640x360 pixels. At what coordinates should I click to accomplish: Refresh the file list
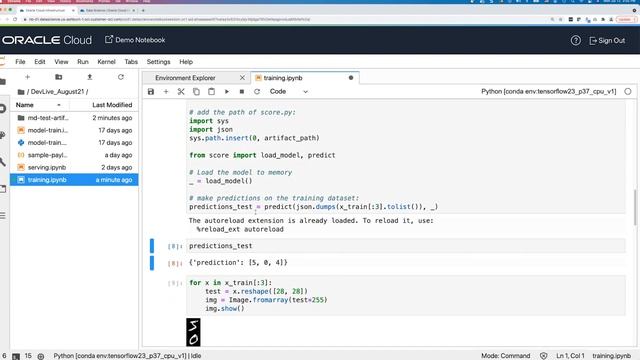(121, 77)
